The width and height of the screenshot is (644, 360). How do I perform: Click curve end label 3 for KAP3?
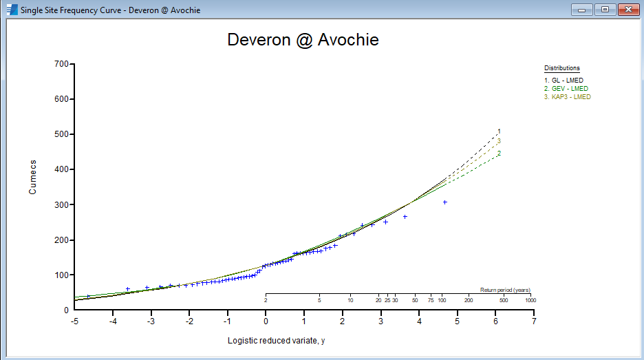point(499,141)
